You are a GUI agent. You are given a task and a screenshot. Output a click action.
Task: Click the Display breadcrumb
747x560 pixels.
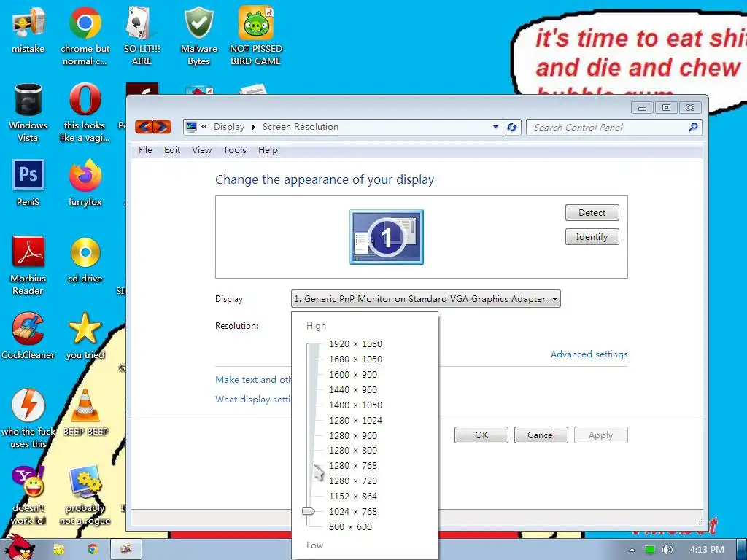tap(228, 127)
